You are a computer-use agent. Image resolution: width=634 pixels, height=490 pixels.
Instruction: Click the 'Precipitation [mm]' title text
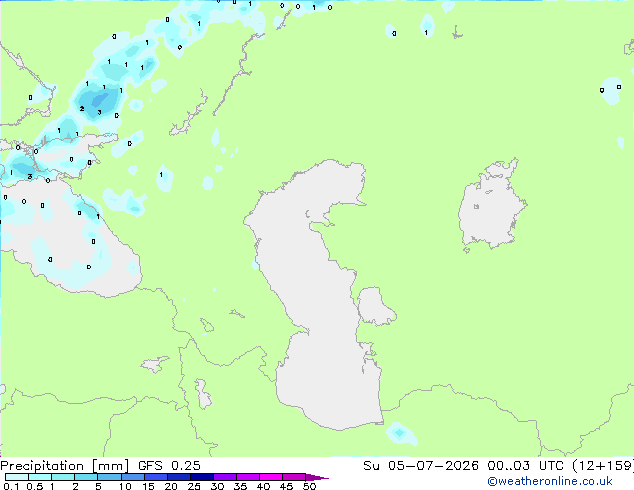64,466
